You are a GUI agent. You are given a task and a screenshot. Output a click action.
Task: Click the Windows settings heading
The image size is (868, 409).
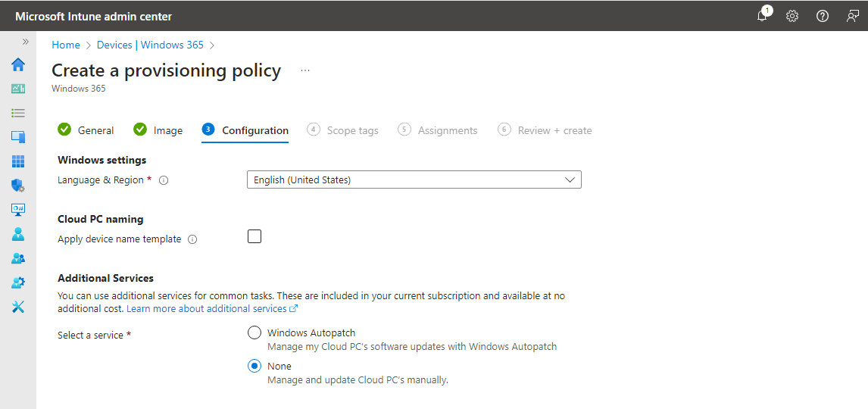click(x=101, y=160)
